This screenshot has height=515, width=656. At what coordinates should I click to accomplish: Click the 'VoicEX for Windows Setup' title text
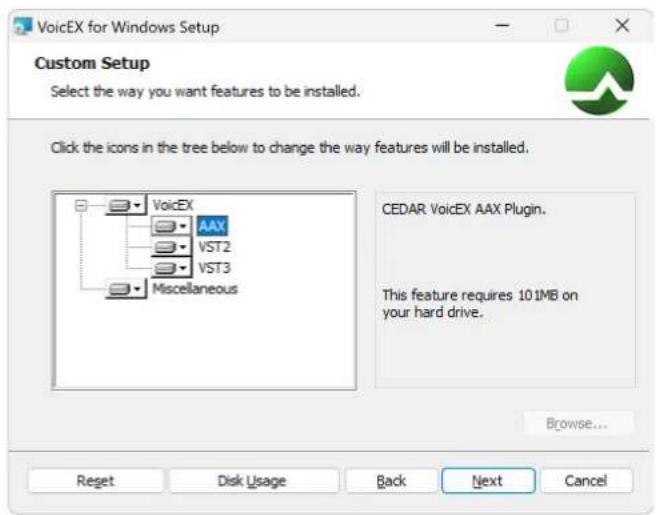128,27
